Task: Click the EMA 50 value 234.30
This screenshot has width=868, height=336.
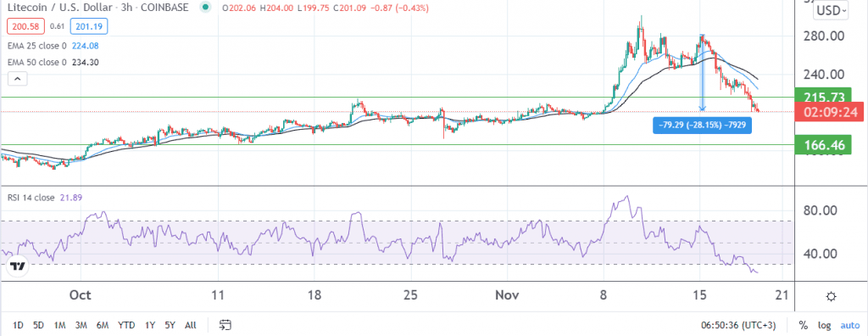Action: tap(85, 63)
